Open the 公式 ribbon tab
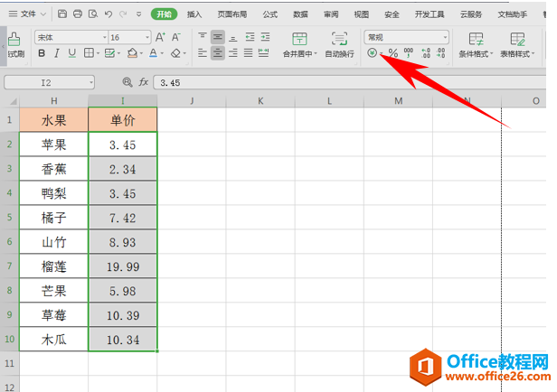Screen dimensions: 557x392 pos(270,14)
